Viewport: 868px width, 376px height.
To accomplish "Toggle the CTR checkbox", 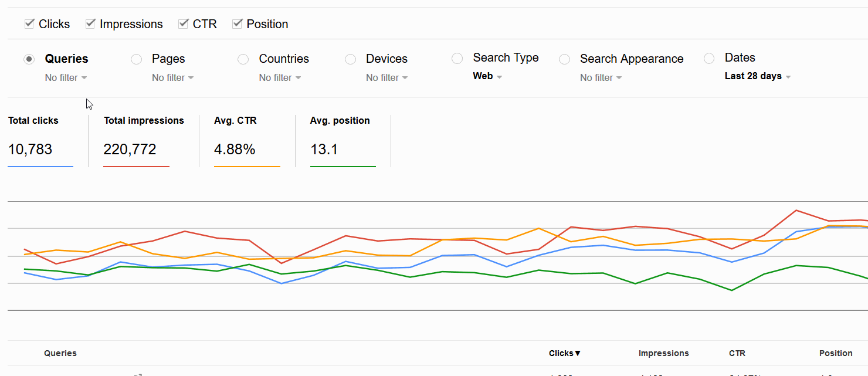I will (184, 24).
